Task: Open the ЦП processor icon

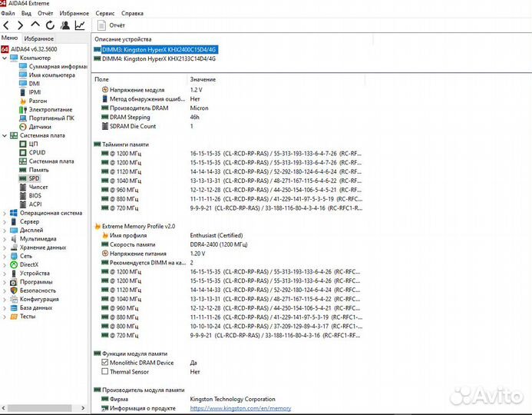Action: pos(23,144)
